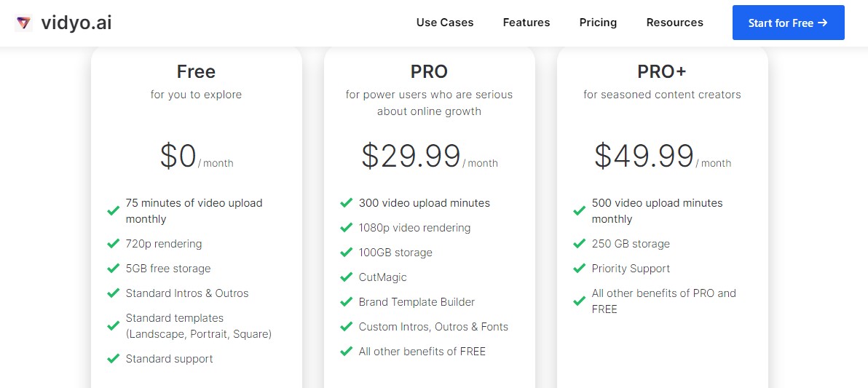Click checkmark next to 5GB free storage
The height and width of the screenshot is (388, 868).
(114, 269)
